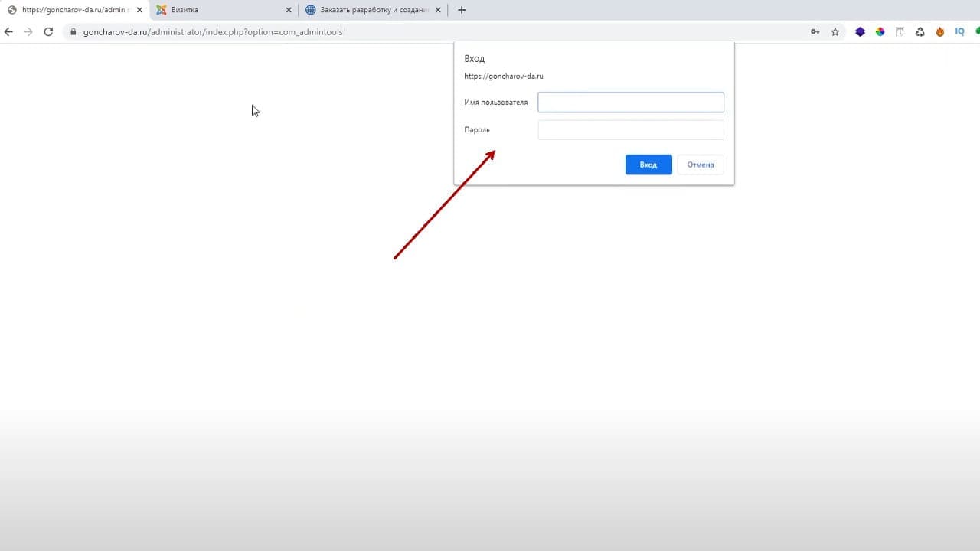The width and height of the screenshot is (980, 551).
Task: Click the browser Back arrow
Action: [8, 32]
